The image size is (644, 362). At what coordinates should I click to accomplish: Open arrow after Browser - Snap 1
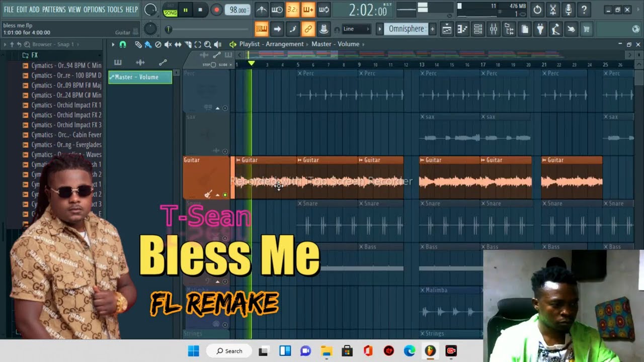(x=78, y=44)
